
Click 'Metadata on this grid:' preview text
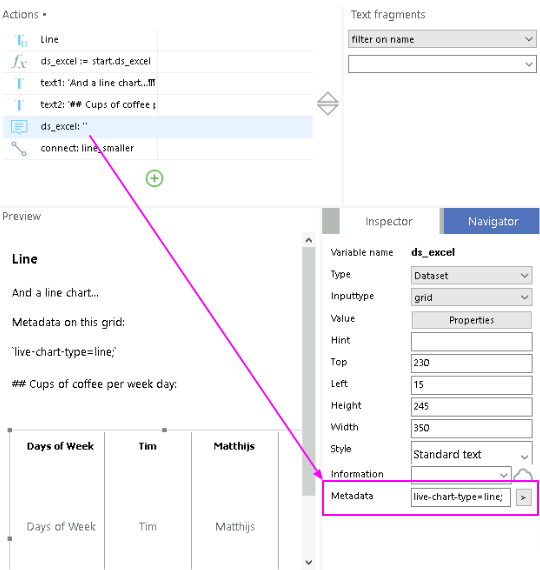coord(68,322)
